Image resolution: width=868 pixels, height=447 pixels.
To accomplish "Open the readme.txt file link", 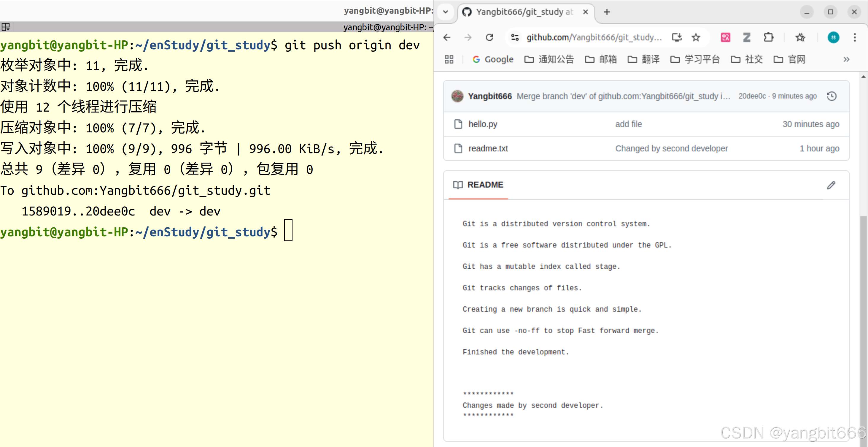I will click(488, 149).
